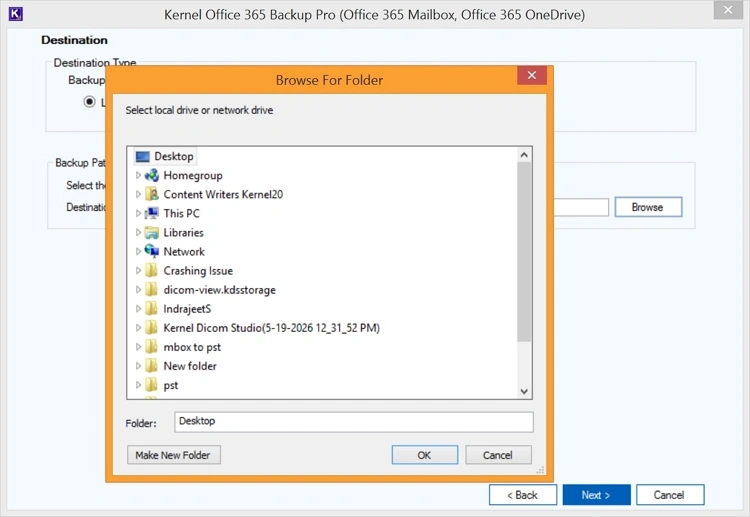This screenshot has width=750, height=517.
Task: Select the mbox to pst label
Action: point(192,347)
